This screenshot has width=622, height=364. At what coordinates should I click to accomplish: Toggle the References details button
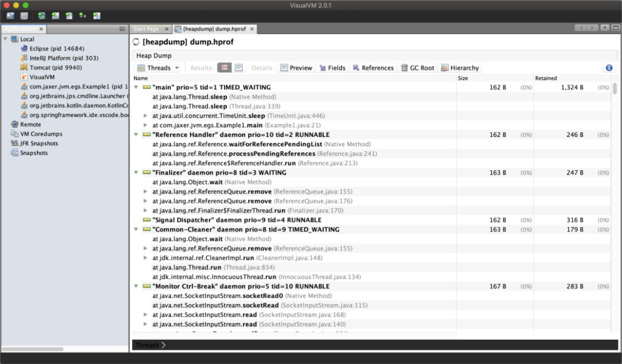click(373, 68)
